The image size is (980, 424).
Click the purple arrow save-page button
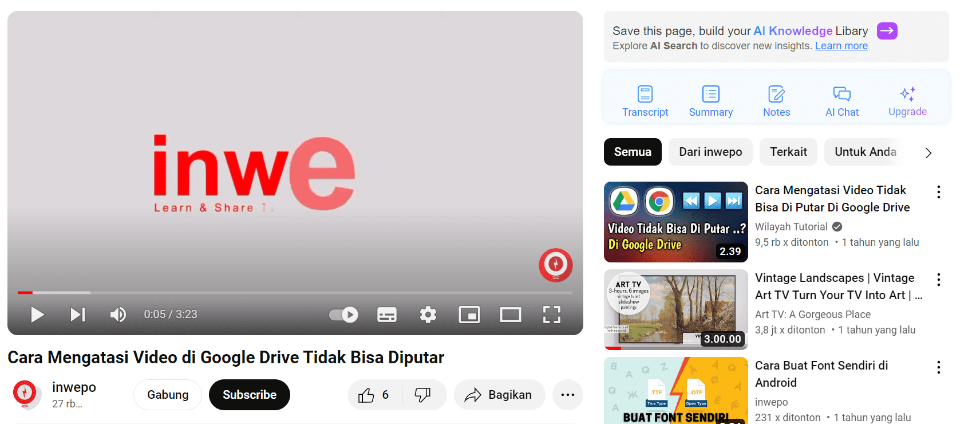[x=887, y=31]
